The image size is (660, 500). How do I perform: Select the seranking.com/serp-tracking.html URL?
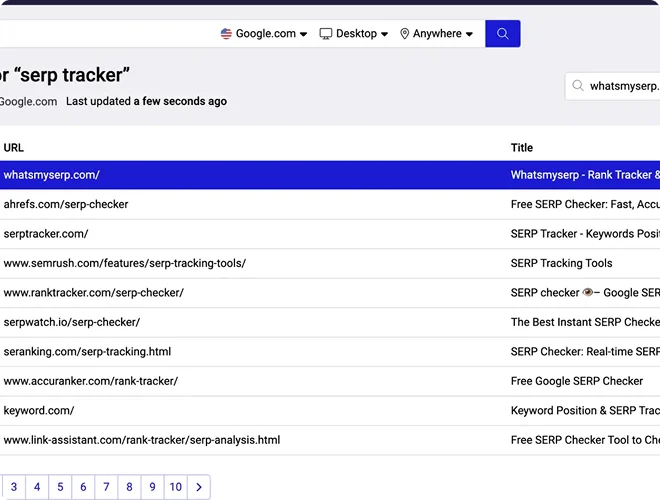[87, 351]
